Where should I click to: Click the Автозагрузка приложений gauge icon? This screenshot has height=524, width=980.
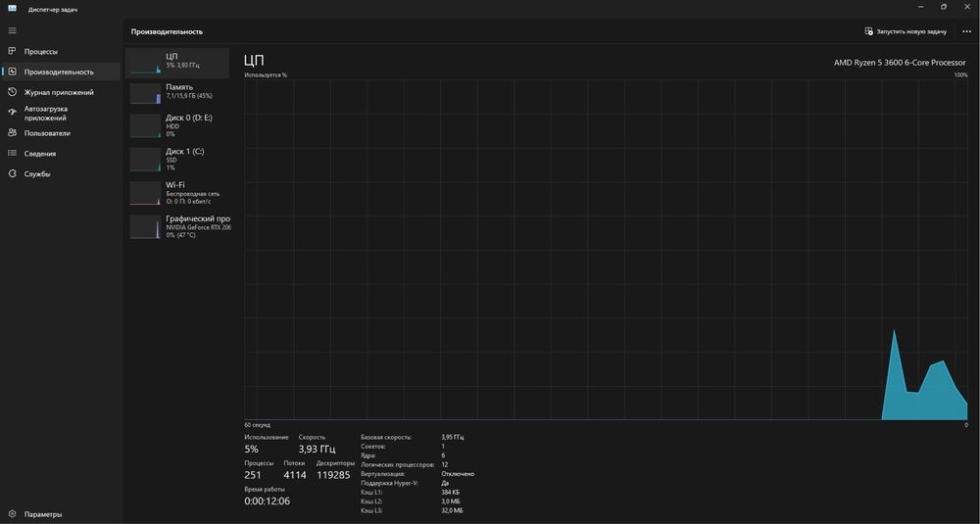(x=12, y=113)
